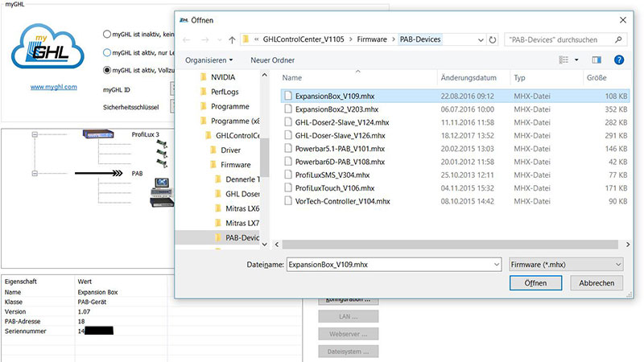This screenshot has height=362, width=644.
Task: Click the Dateiname input field
Action: (x=390, y=265)
